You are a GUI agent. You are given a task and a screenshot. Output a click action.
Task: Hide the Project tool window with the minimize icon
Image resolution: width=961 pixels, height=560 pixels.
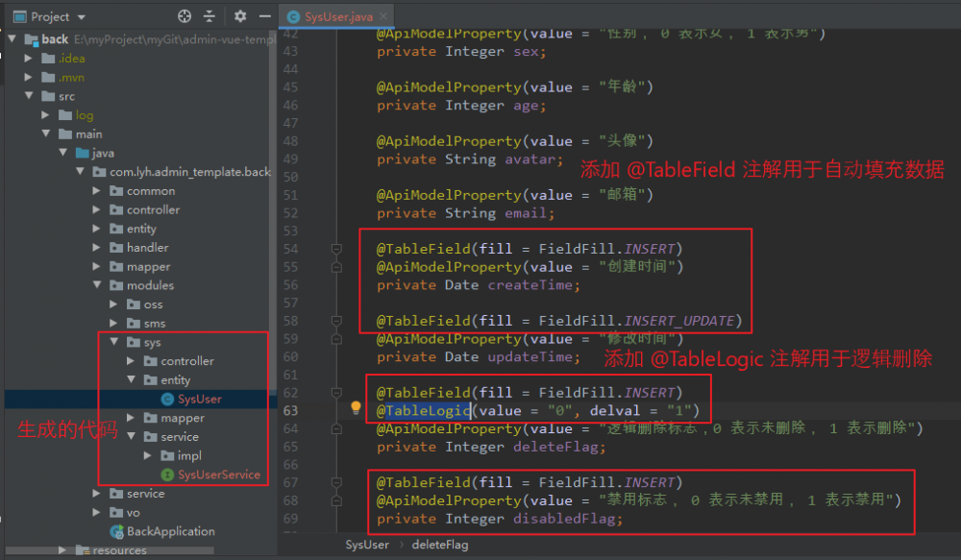tap(265, 16)
